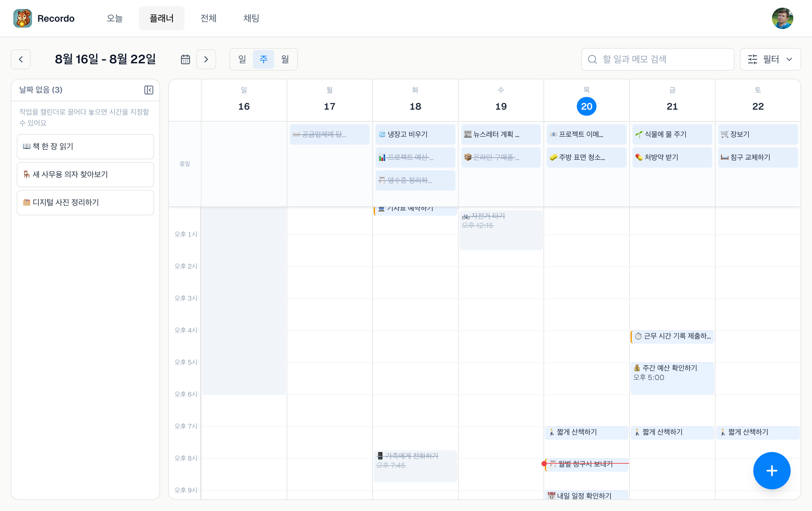Open crossed-out 공급업체에 답 task
The width and height of the screenshot is (812, 511).
330,134
